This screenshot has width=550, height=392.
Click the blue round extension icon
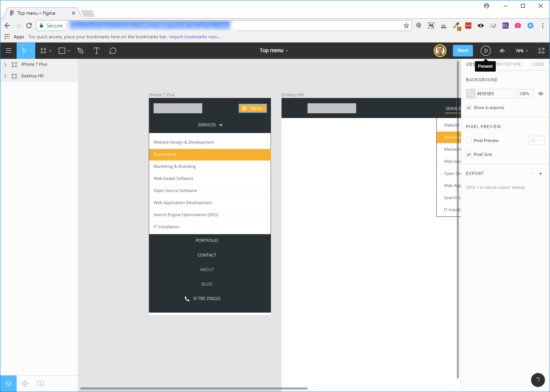pos(530,26)
